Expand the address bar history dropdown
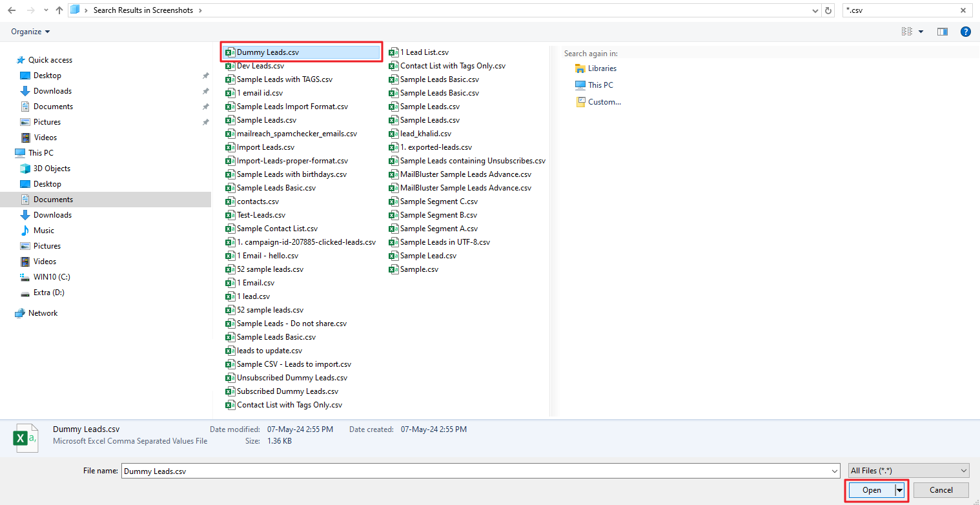Image resolution: width=980 pixels, height=505 pixels. (815, 10)
